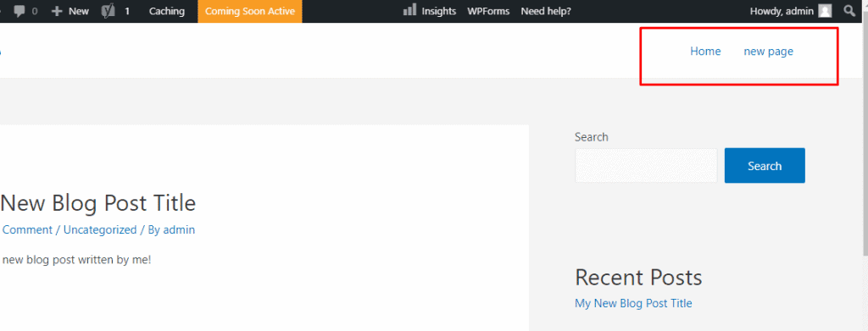Image resolution: width=868 pixels, height=331 pixels.
Task: Open the Comment link under the post title
Action: (x=27, y=229)
